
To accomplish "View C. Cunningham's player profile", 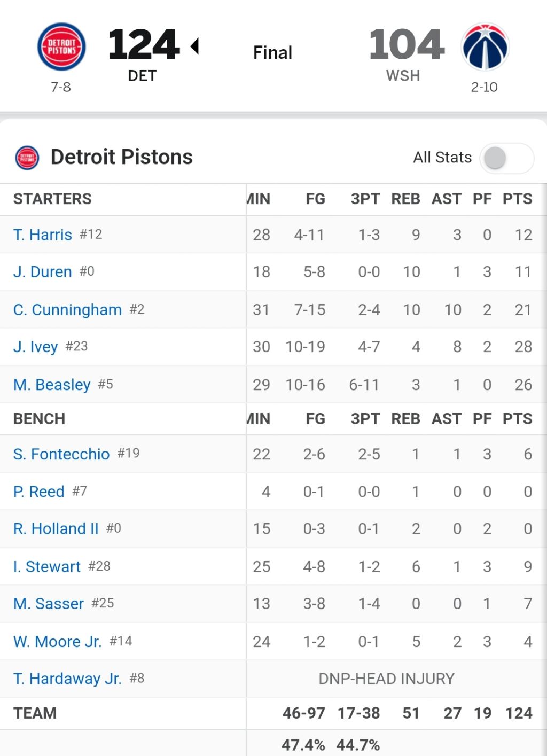I will click(x=67, y=310).
